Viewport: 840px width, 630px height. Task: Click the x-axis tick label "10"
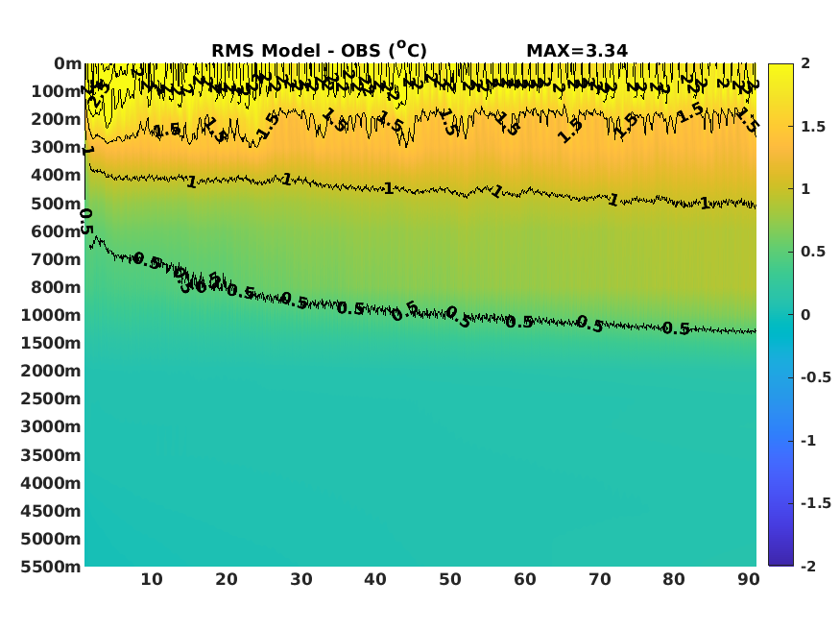[x=152, y=580]
